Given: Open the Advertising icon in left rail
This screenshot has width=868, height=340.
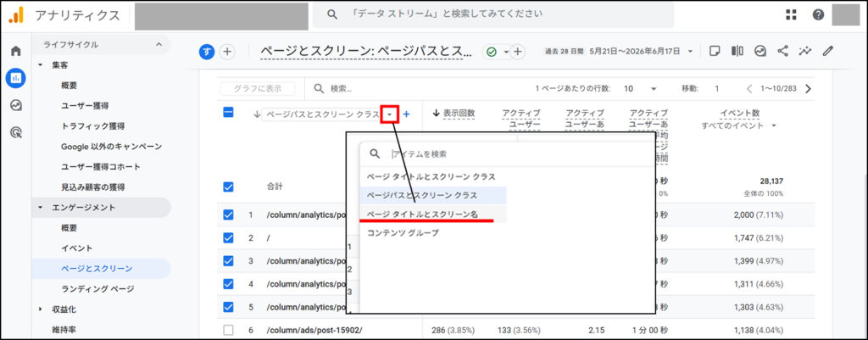Looking at the screenshot, I should click(15, 131).
